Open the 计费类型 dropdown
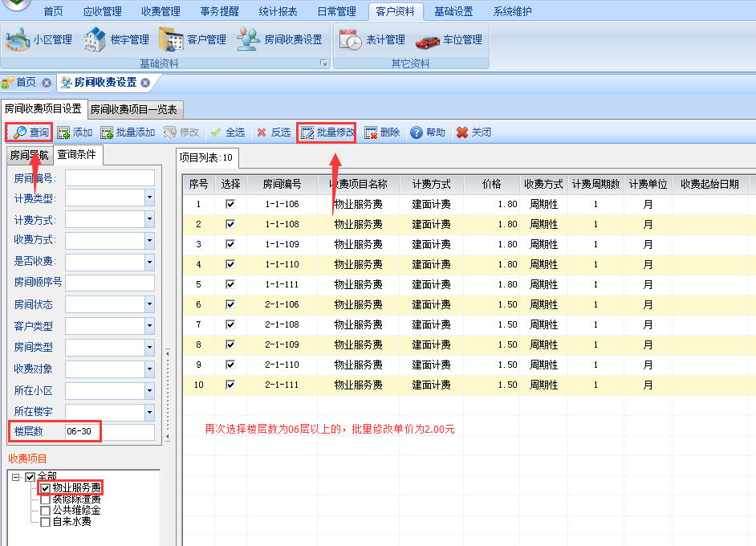The height and width of the screenshot is (546, 756). (149, 198)
